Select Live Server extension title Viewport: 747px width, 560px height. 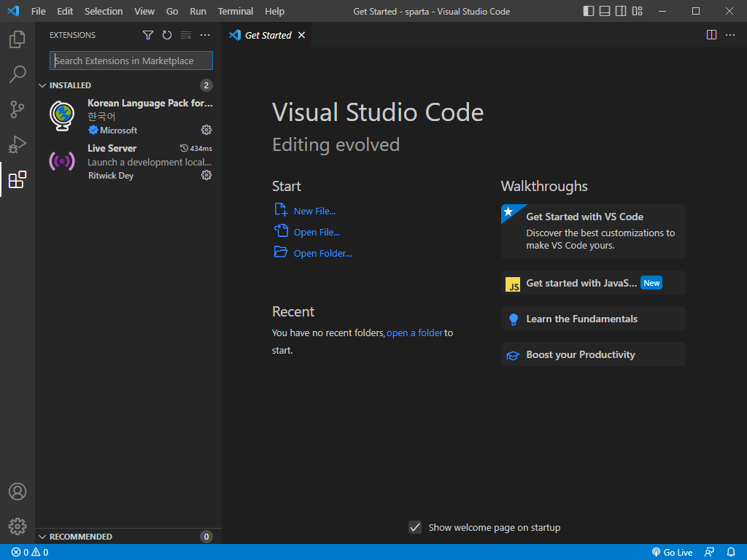(112, 148)
